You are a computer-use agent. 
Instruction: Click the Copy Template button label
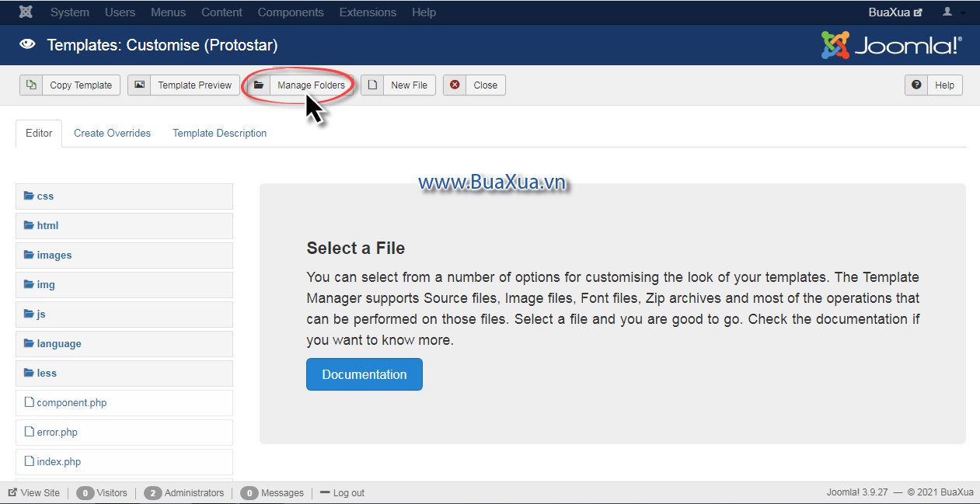click(81, 85)
